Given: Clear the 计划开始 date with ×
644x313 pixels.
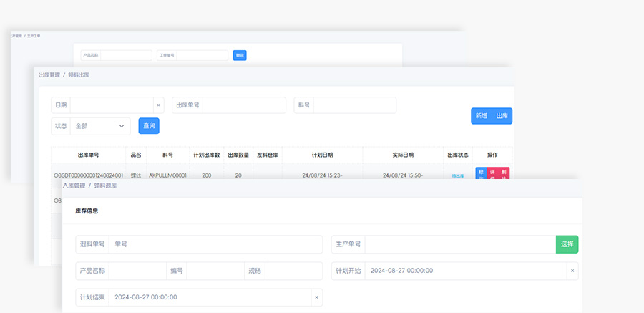Looking at the screenshot, I should click(572, 271).
